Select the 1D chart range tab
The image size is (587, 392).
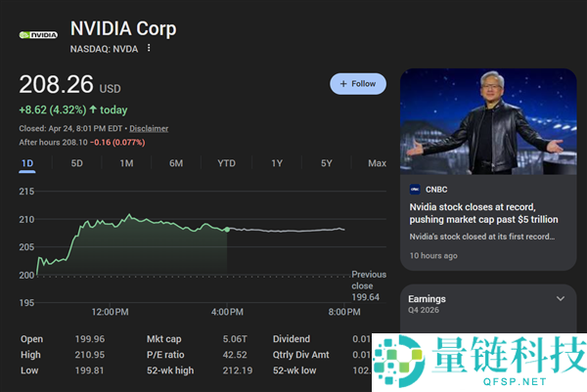point(27,163)
